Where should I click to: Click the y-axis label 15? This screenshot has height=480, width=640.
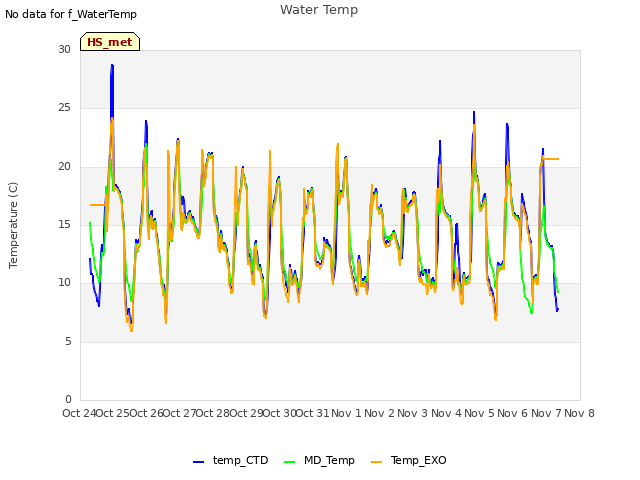pyautogui.click(x=64, y=224)
